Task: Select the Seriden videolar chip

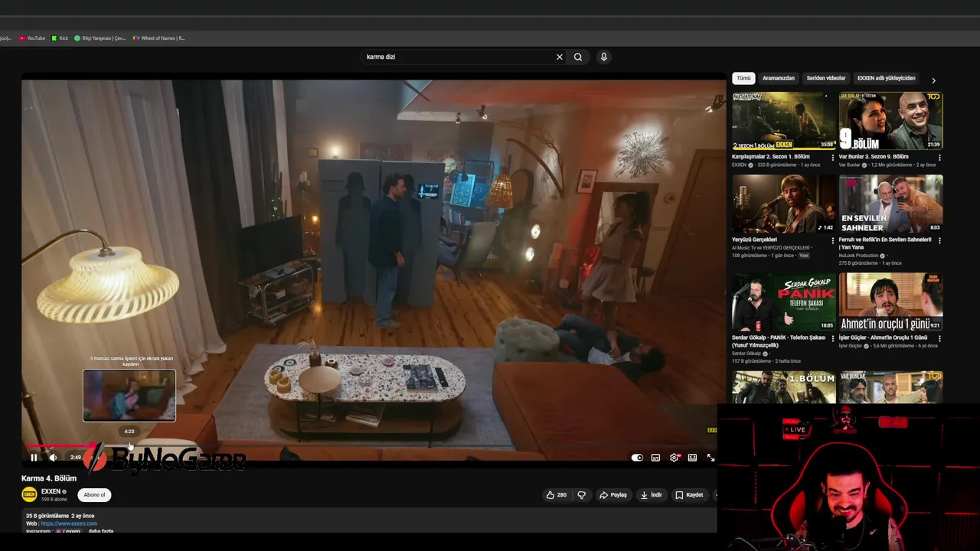Action: 826,78
